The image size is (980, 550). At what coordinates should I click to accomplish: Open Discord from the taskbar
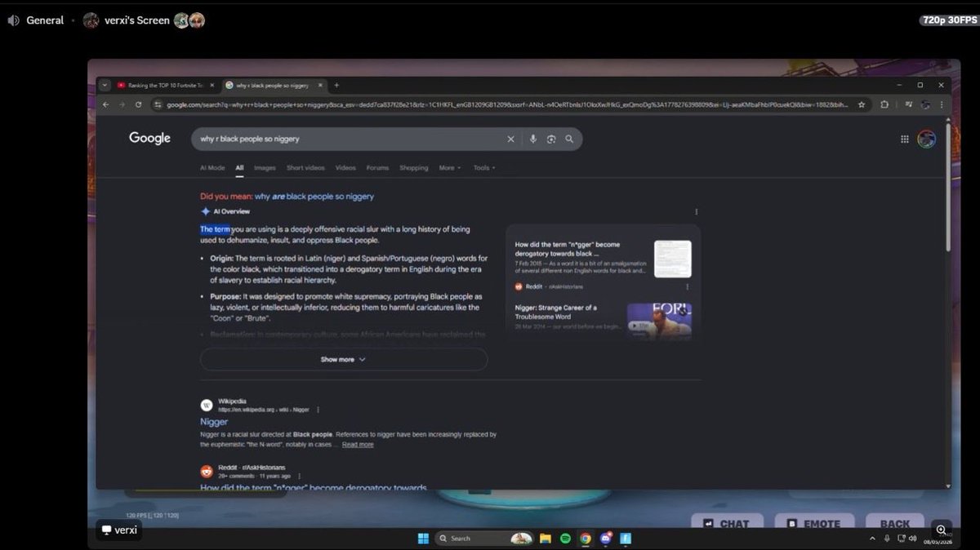point(606,539)
